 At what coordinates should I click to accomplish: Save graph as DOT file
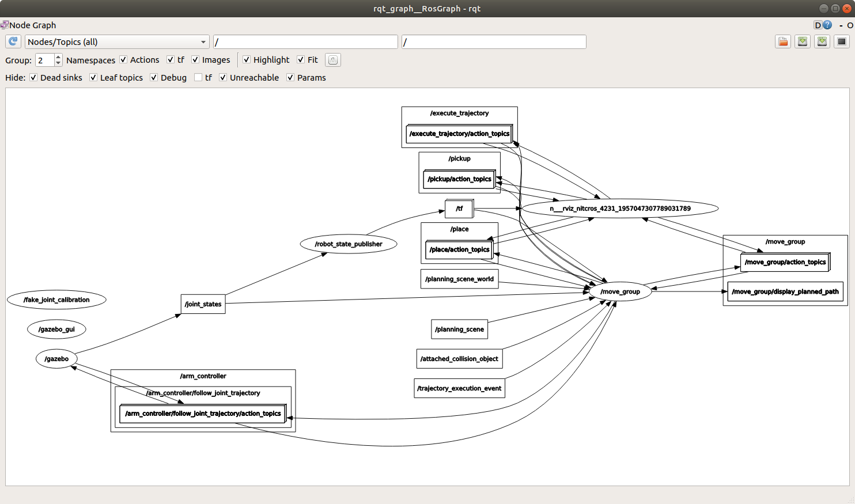click(x=802, y=41)
